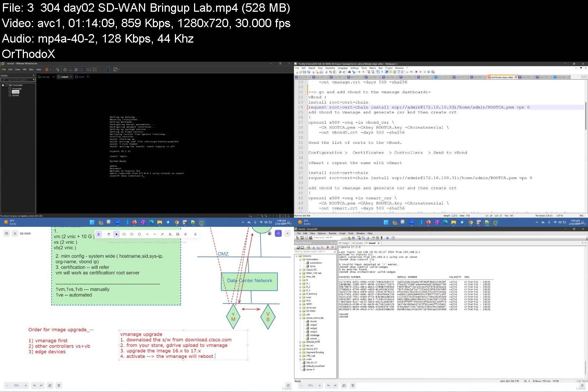Screen dimensions: 588x392
Task: Open whiteboard hamburger menu next to SD-WAN
Action: point(15,233)
